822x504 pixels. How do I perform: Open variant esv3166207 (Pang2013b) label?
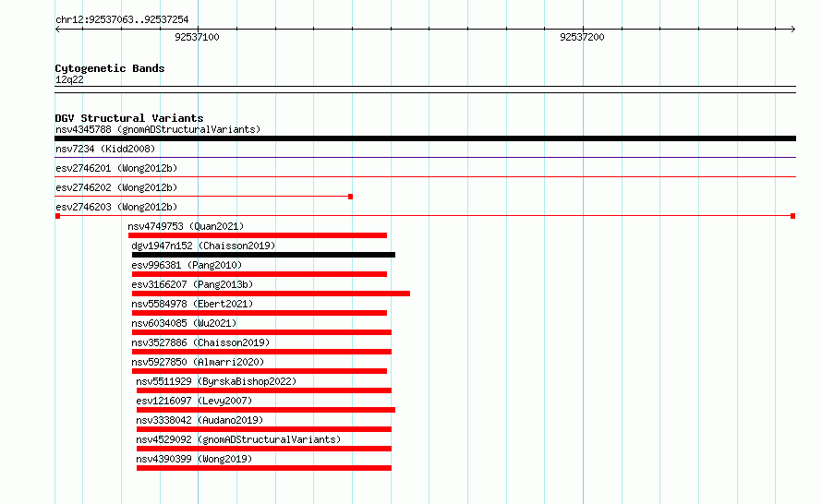pos(192,284)
